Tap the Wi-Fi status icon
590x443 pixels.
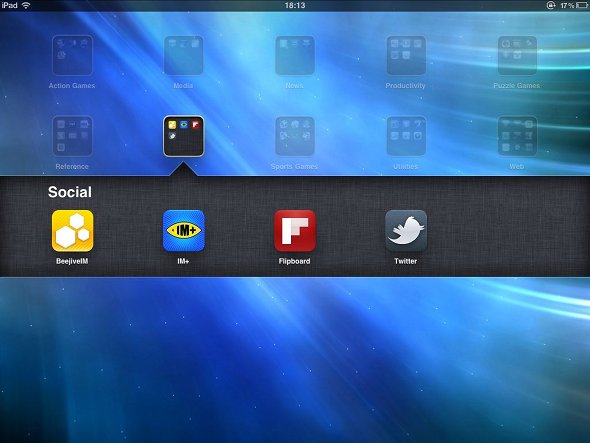[x=26, y=5]
